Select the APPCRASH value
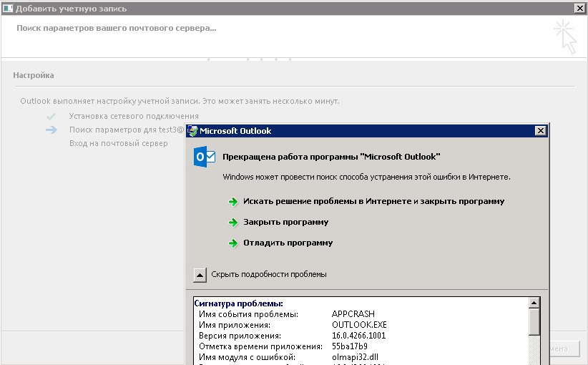 (x=353, y=314)
